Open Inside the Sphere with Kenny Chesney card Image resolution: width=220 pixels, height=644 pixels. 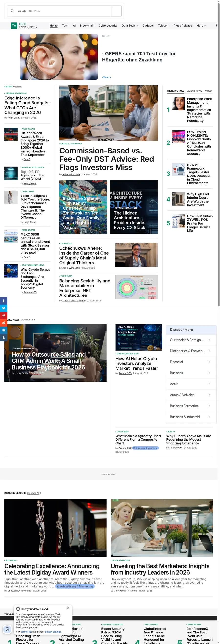[83, 207]
